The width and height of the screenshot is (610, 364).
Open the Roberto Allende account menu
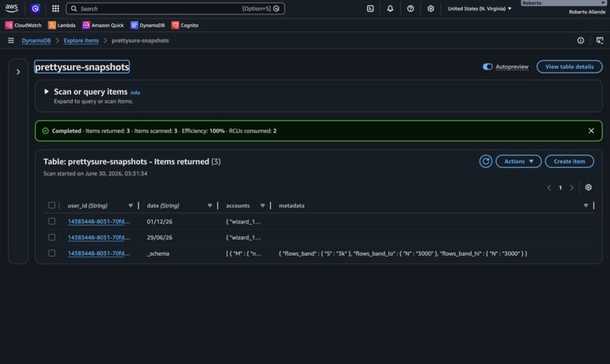point(587,11)
